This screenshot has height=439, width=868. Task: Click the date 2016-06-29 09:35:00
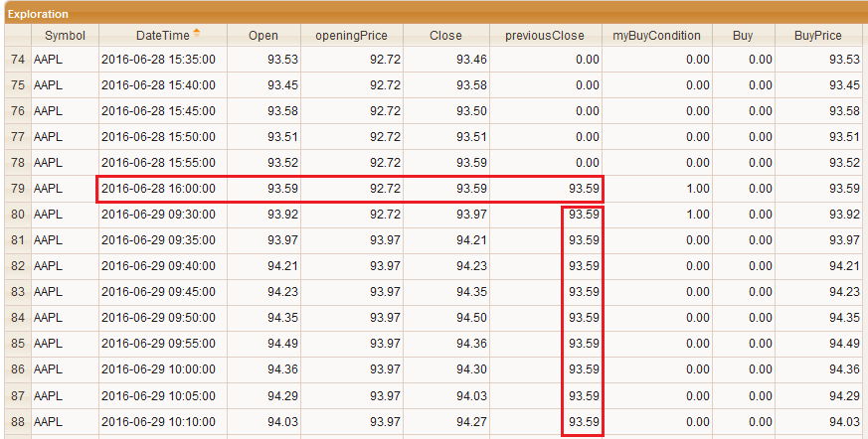(158, 240)
